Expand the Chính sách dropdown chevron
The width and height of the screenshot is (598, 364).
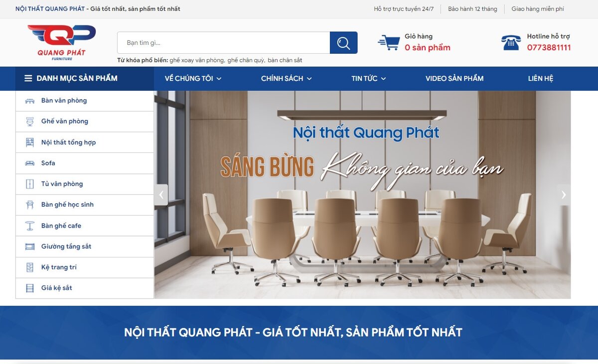[309, 79]
